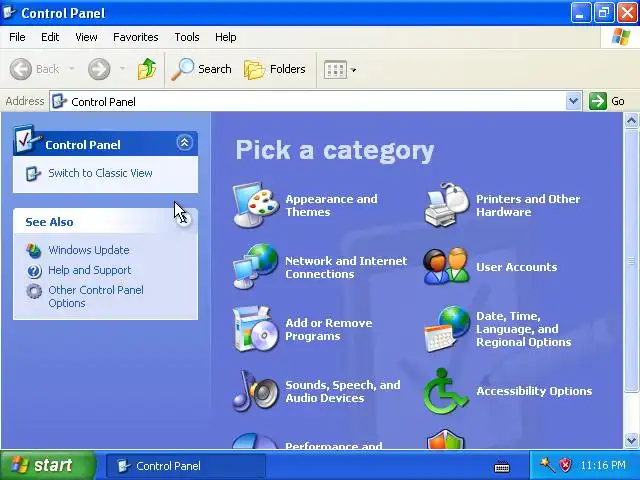Image resolution: width=640 pixels, height=480 pixels.
Task: Click the Printers and Other Hardware text link
Action: click(528, 205)
